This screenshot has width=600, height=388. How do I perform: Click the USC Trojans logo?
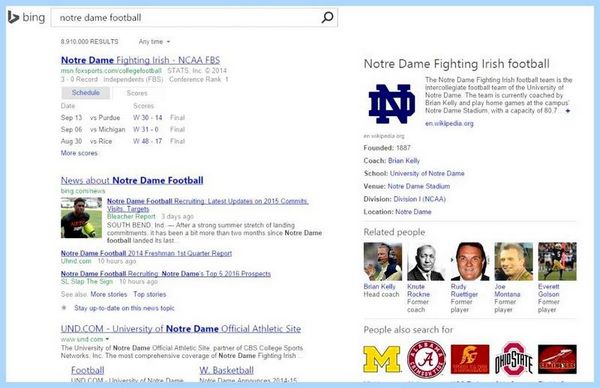pyautogui.click(x=470, y=359)
